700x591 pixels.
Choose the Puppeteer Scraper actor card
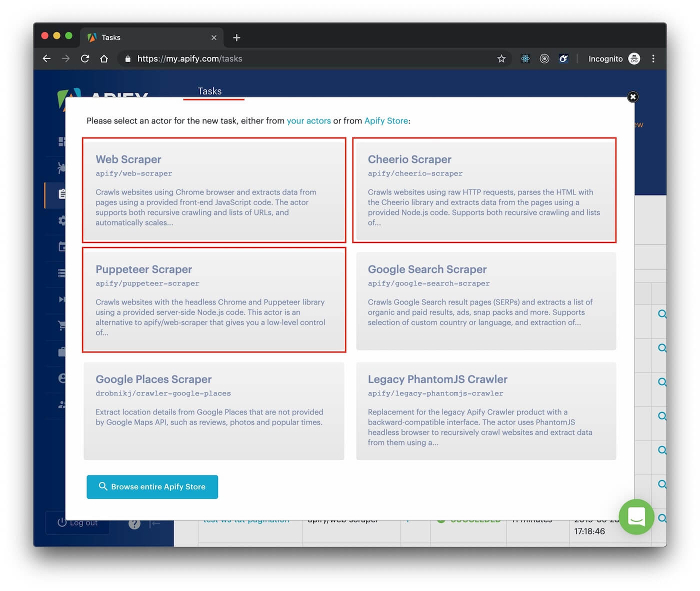tap(214, 300)
